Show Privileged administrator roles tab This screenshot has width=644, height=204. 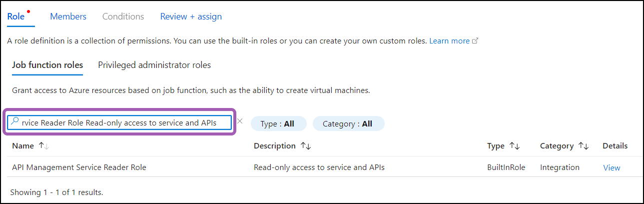point(154,65)
